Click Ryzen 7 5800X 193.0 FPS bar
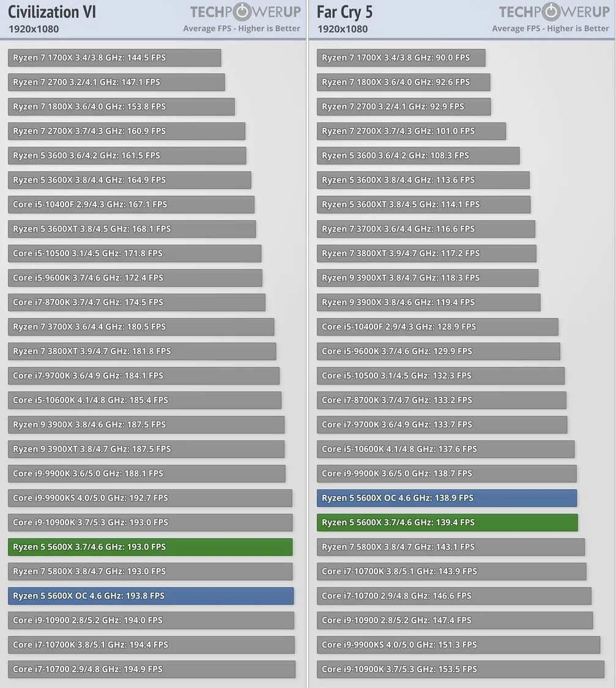 [150, 571]
